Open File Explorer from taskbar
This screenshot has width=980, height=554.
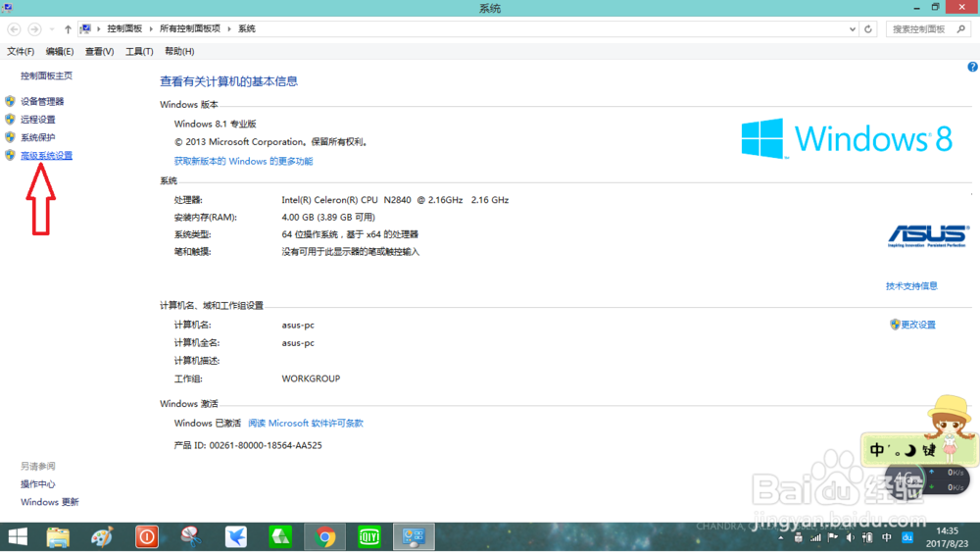tap(58, 537)
